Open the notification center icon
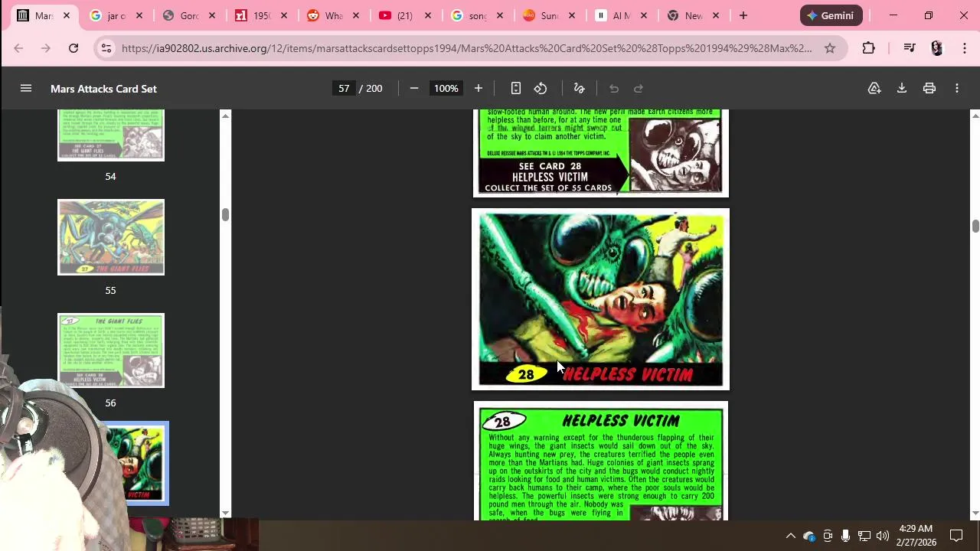The height and width of the screenshot is (551, 980). pos(956,536)
